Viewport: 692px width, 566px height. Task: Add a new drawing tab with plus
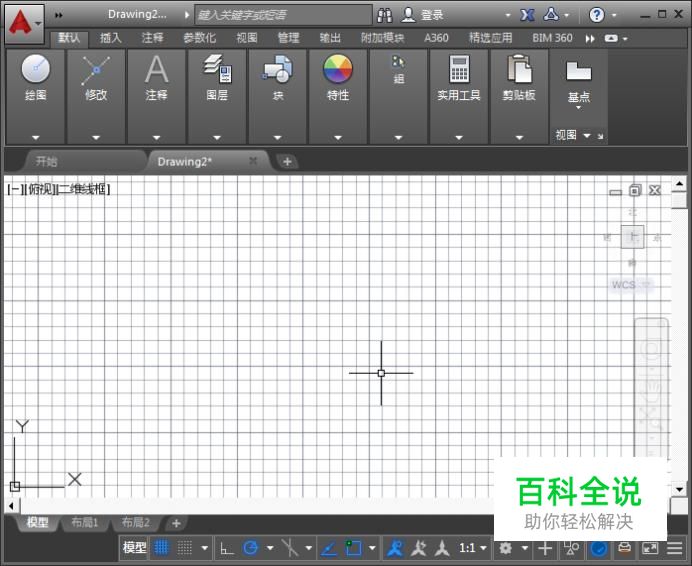[287, 162]
